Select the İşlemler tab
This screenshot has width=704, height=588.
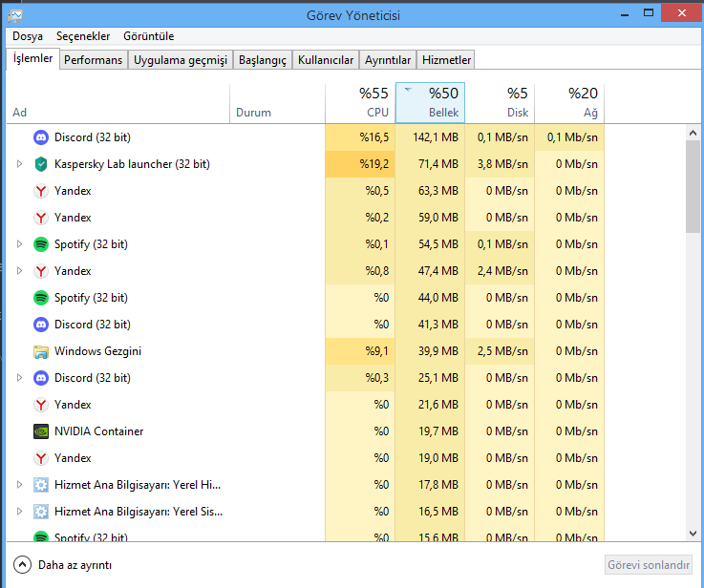[x=32, y=59]
